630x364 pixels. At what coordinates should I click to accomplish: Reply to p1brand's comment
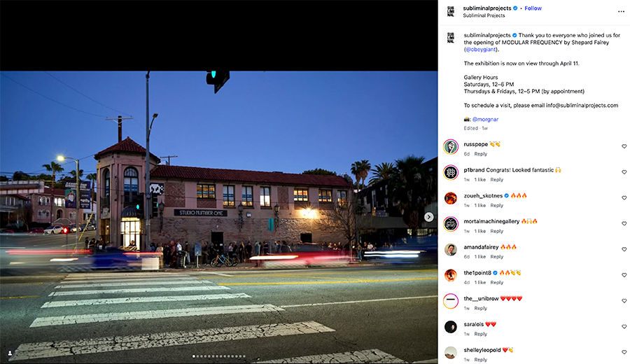pos(496,180)
